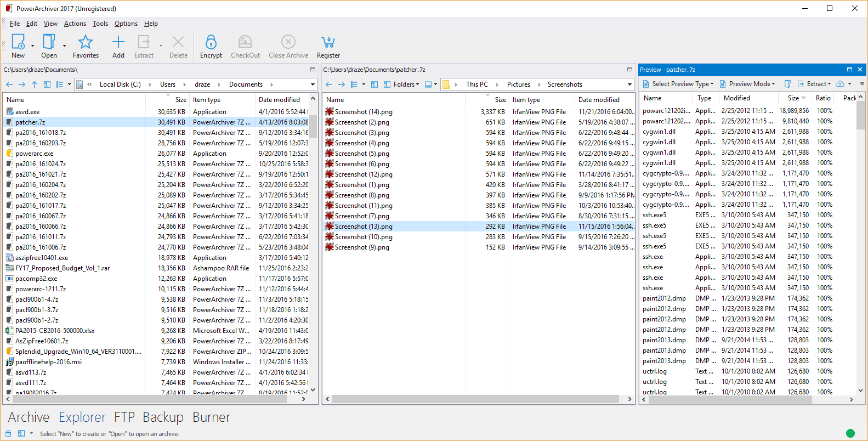Switch to the Archive tab

click(x=29, y=417)
